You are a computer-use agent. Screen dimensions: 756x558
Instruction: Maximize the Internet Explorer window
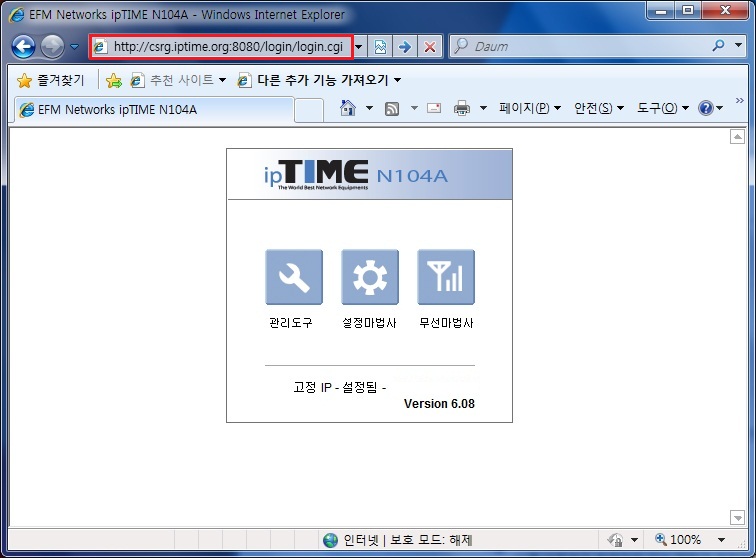pos(688,11)
